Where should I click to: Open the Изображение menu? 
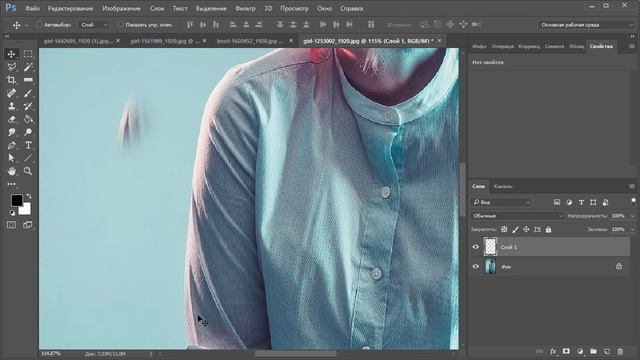(121, 8)
